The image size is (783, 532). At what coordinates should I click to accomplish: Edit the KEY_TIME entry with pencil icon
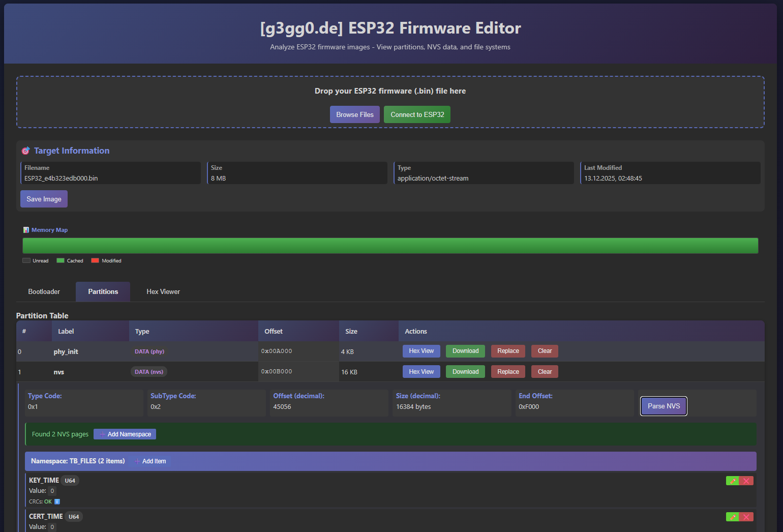click(x=732, y=481)
